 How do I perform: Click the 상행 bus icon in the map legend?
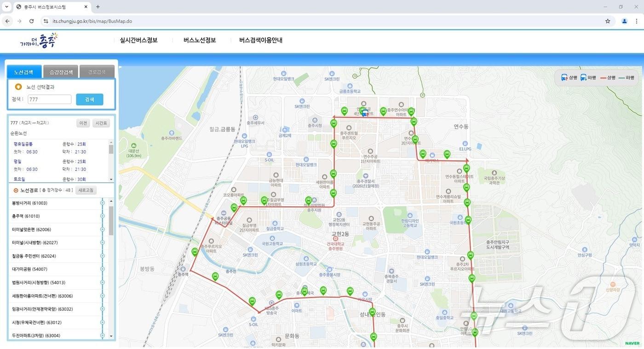pos(564,78)
